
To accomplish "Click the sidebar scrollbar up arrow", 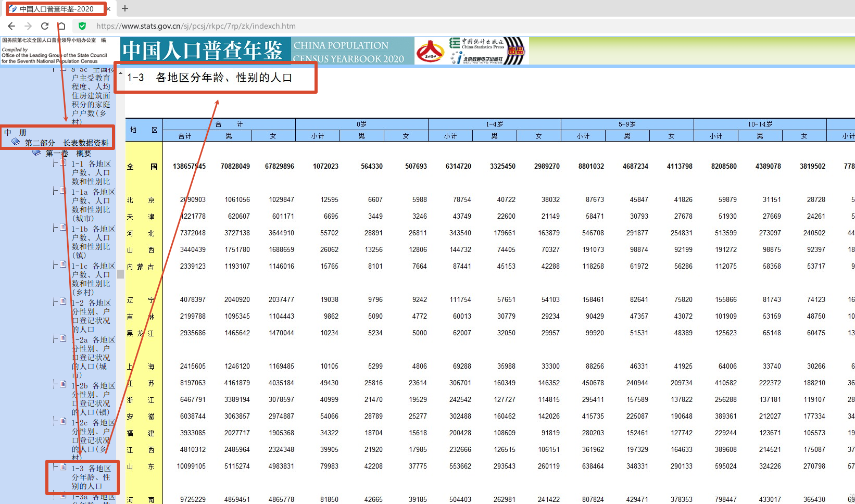I will pos(121,73).
